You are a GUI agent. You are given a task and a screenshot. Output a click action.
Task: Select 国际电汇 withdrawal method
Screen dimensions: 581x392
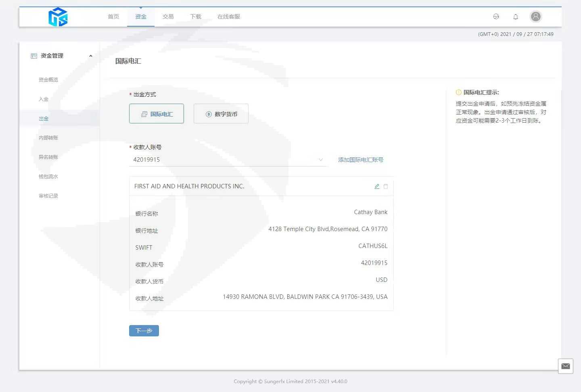click(157, 114)
